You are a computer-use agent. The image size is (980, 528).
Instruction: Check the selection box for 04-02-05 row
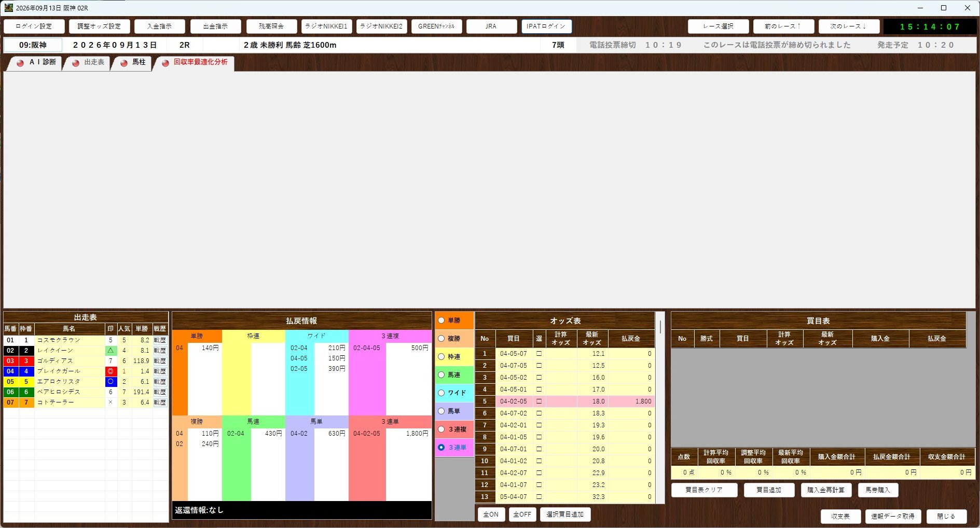click(x=539, y=401)
